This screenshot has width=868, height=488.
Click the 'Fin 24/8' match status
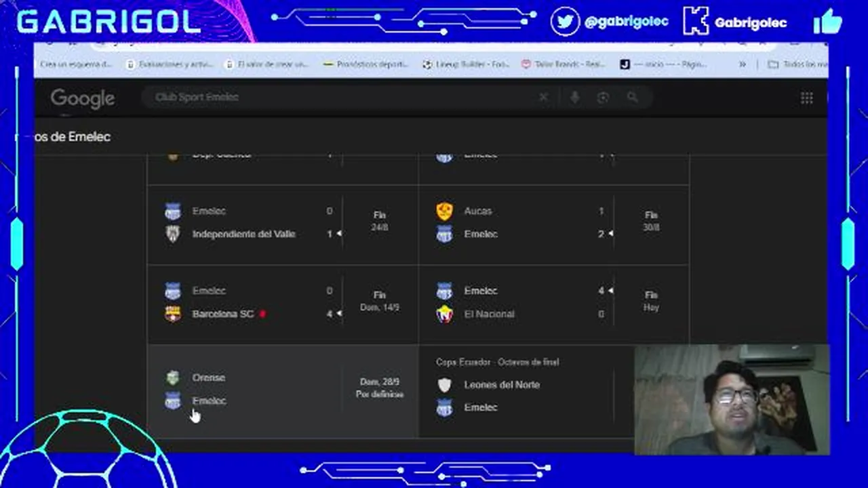380,222
